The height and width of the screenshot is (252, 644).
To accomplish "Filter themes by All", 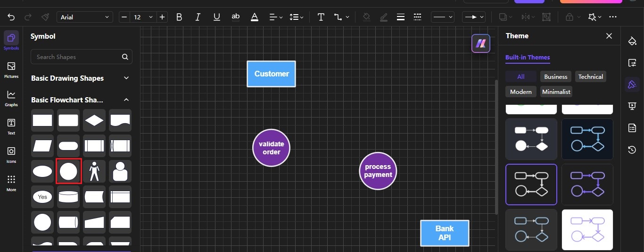I will point(521,76).
